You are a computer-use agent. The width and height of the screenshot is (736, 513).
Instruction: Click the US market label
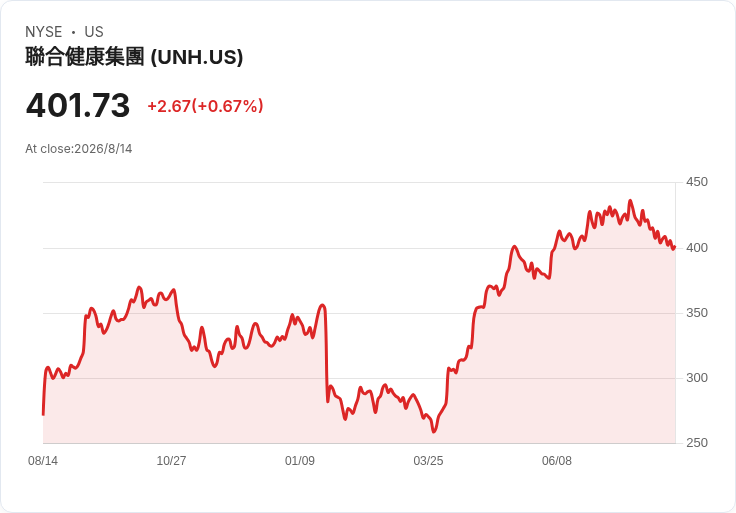point(94,32)
